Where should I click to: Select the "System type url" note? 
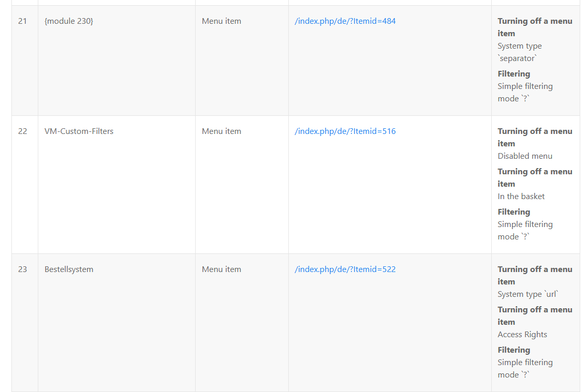(x=528, y=294)
